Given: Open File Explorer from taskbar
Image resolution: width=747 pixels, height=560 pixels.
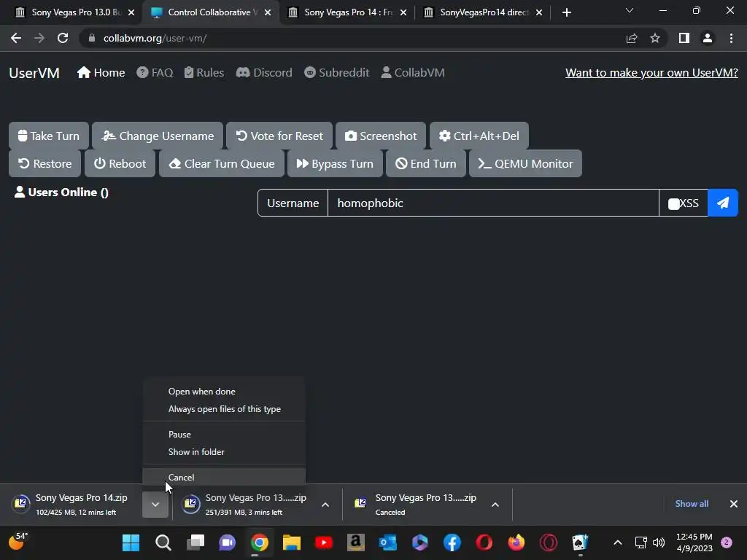Looking at the screenshot, I should 292,542.
